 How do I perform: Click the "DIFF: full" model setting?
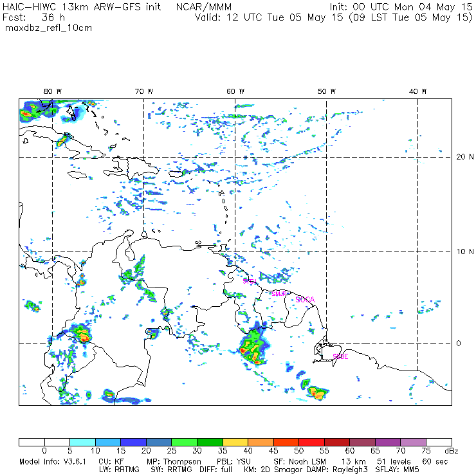[x=216, y=470]
